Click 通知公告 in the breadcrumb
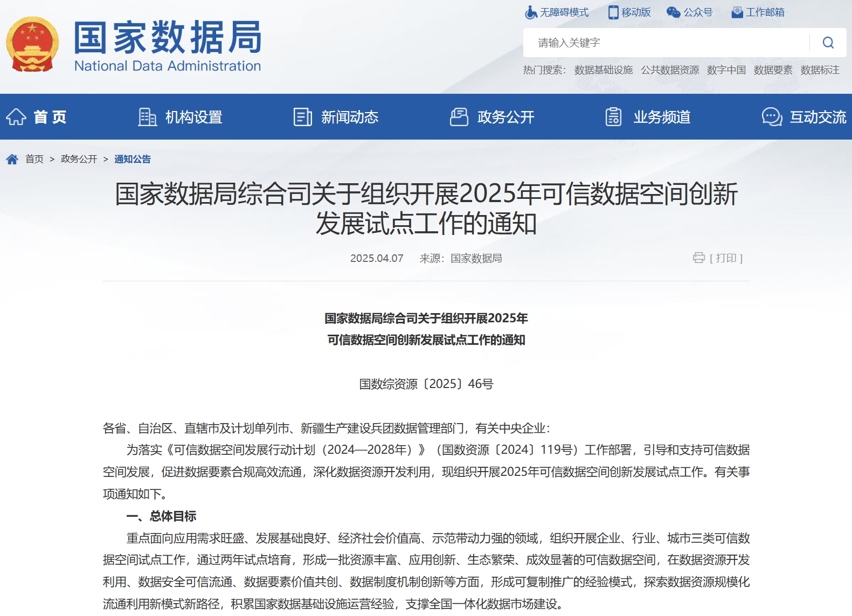852x616 pixels. [133, 159]
